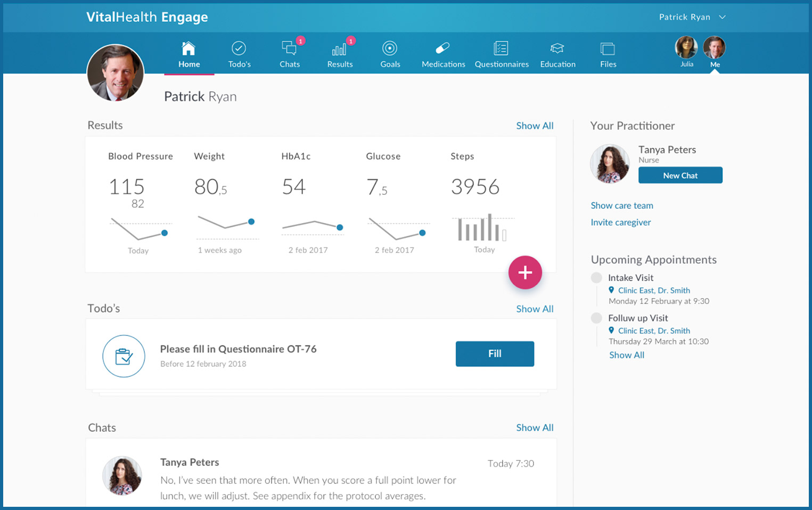The height and width of the screenshot is (510, 812).
Task: Click the location pin for Intake Visit
Action: 611,290
